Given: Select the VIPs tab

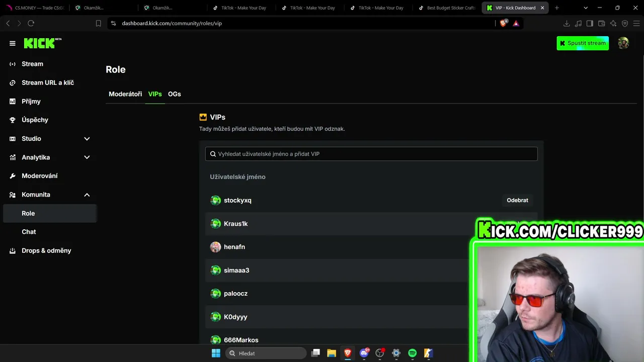Looking at the screenshot, I should coord(155,94).
